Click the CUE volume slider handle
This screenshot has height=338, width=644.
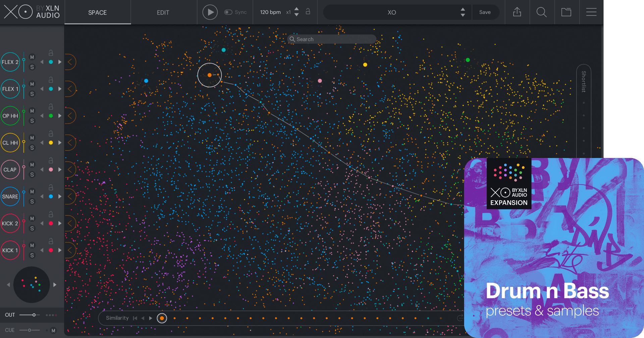(30, 330)
